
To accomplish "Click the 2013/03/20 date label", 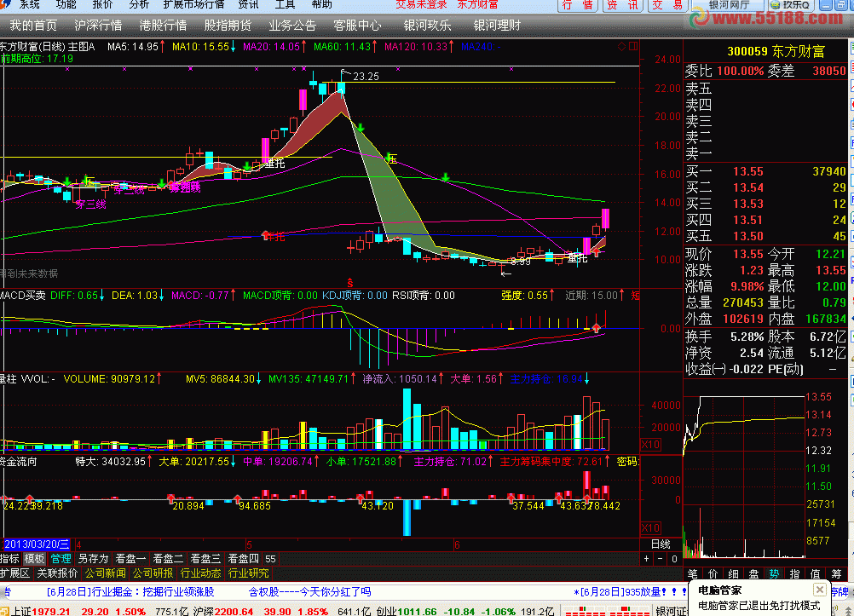I will 37,544.
